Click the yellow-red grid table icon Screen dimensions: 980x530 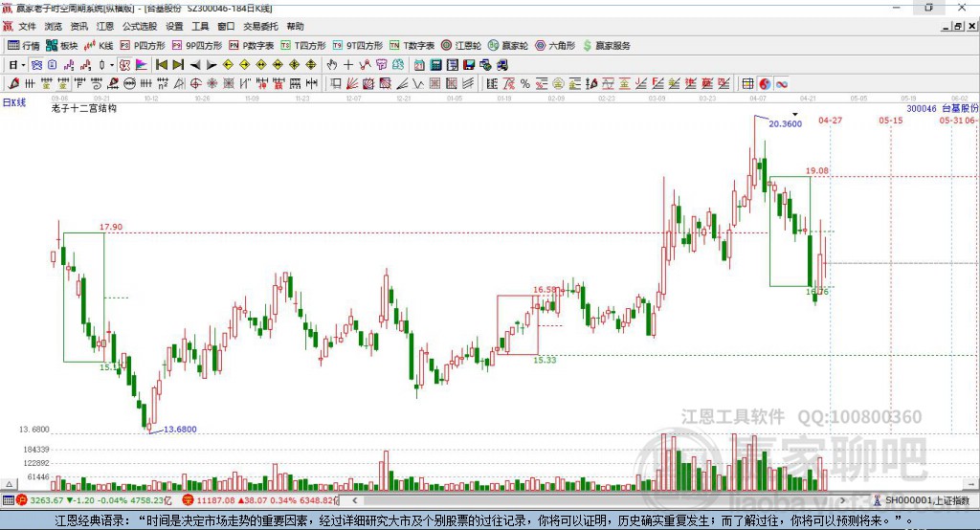pos(747,84)
